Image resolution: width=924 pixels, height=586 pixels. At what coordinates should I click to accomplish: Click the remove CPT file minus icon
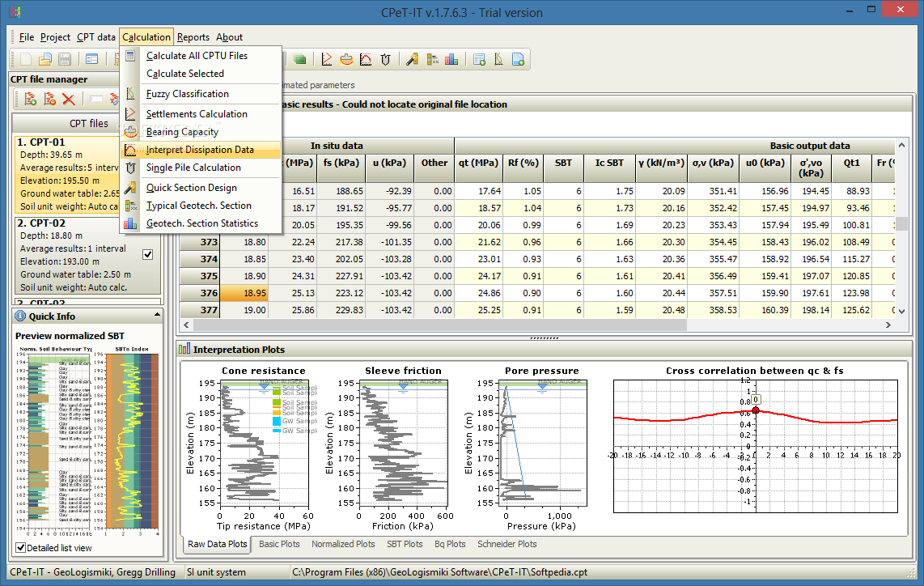[x=49, y=99]
